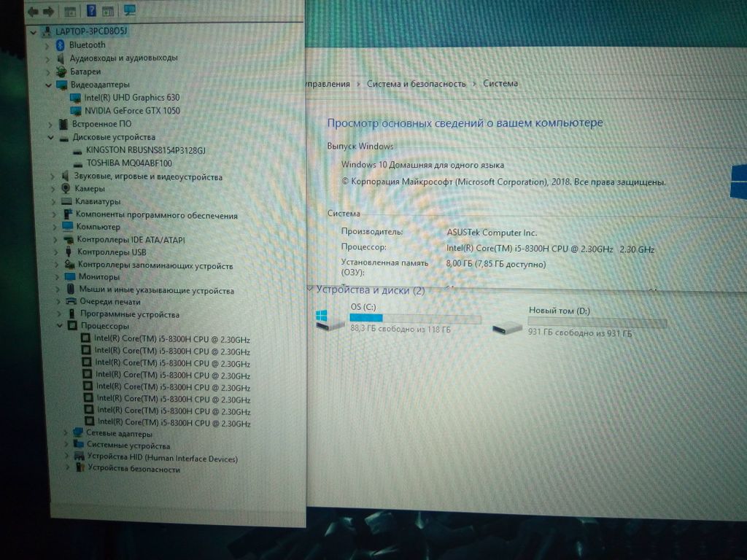Screen dimensions: 747x560
Task: Click the KINGSTON disk drive icon
Action: (77, 151)
